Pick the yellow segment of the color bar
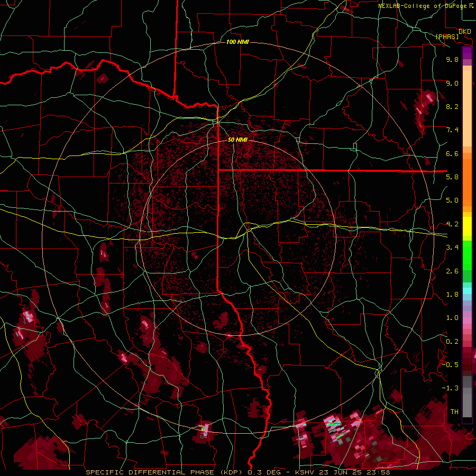 coord(467,226)
